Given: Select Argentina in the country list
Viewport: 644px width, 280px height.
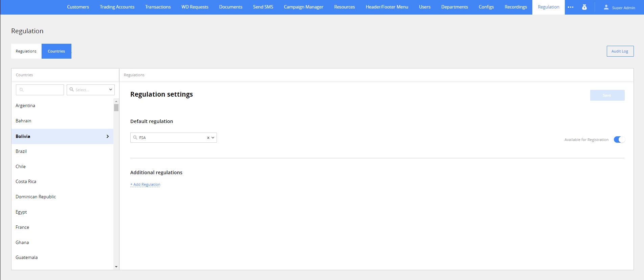Looking at the screenshot, I should [62, 106].
